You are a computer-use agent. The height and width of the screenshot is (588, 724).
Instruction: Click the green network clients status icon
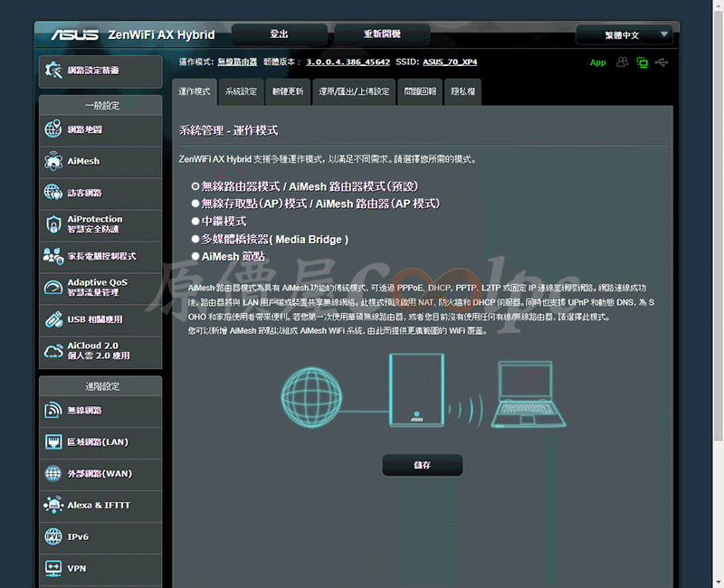(x=642, y=62)
